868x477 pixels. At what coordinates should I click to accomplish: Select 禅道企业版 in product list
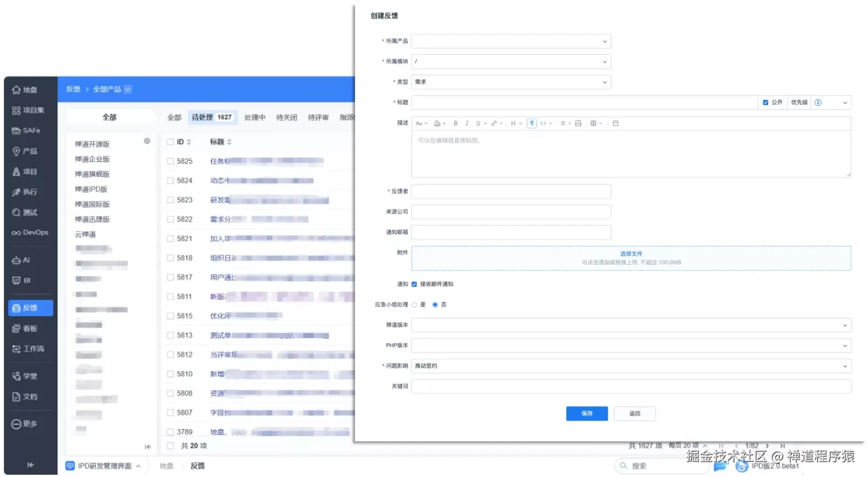pos(92,160)
